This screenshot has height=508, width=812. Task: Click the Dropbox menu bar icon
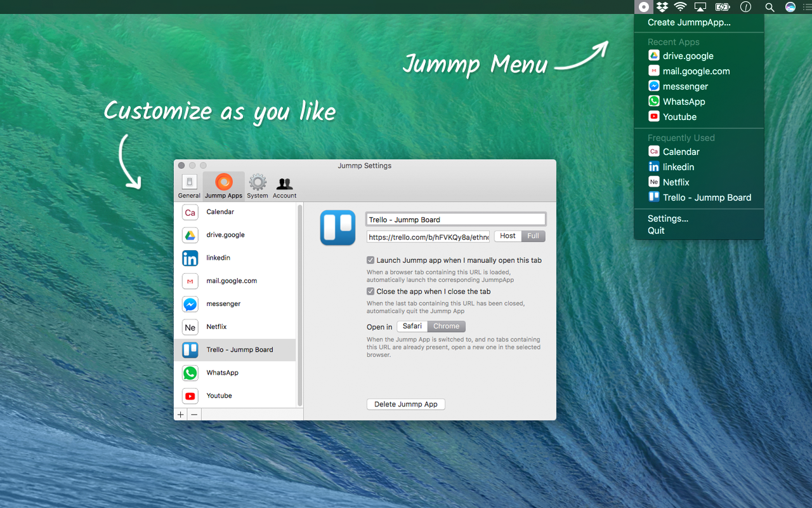[x=662, y=7]
